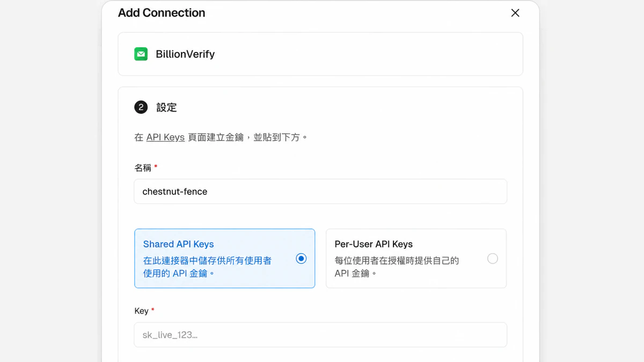The height and width of the screenshot is (362, 644).
Task: Open the API Keys page link
Action: (165, 137)
